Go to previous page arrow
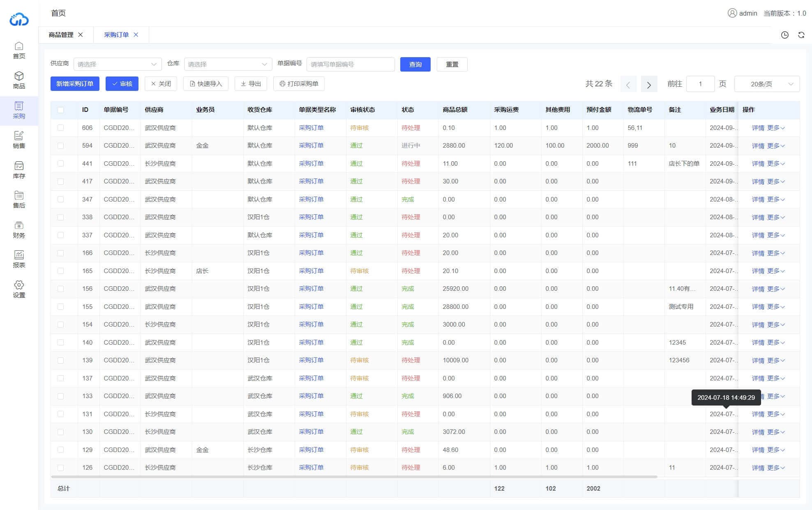The image size is (812, 510). [x=628, y=84]
